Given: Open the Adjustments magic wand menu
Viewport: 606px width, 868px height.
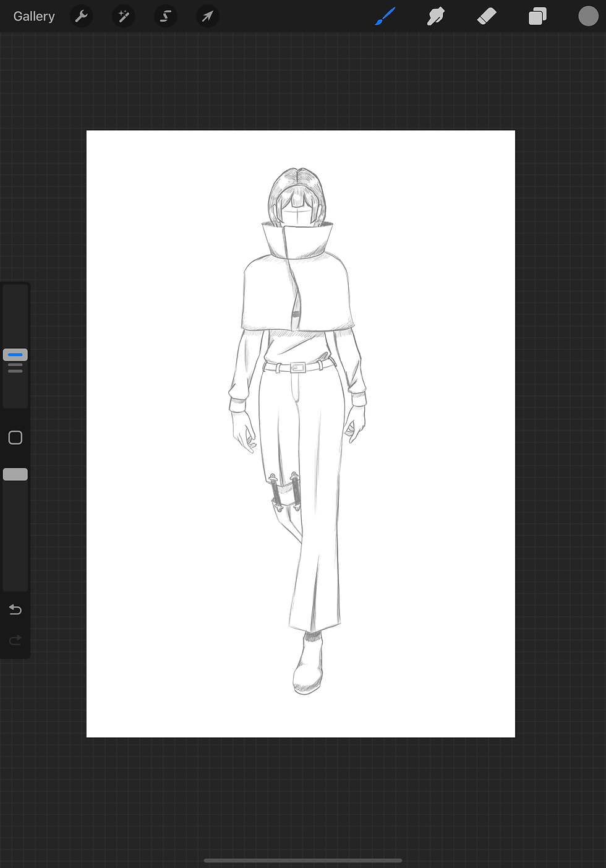Looking at the screenshot, I should (124, 16).
